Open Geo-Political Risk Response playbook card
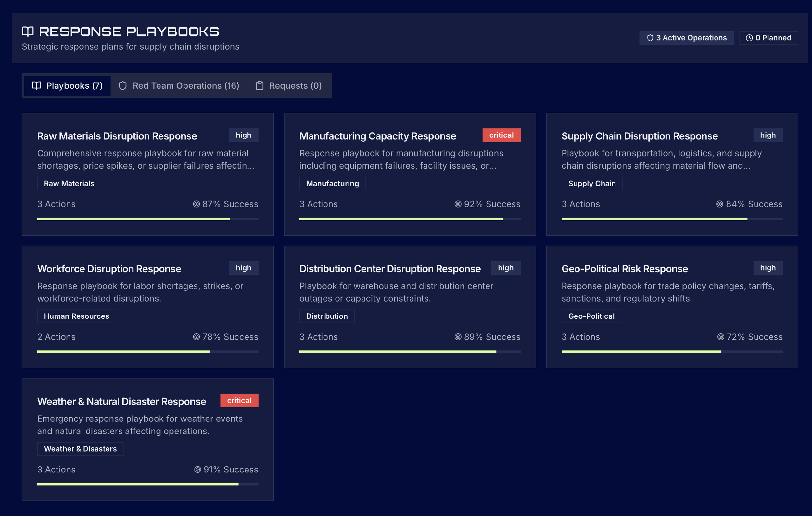The image size is (812, 516). click(625, 269)
